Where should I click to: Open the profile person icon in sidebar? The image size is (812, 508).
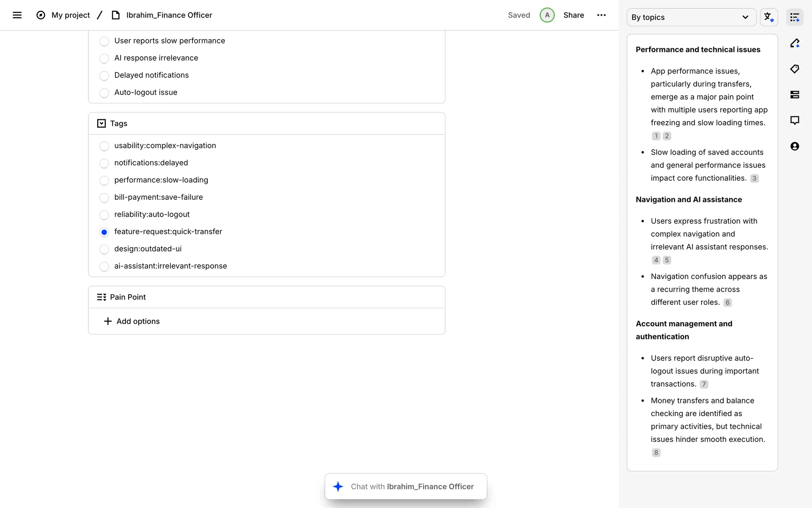(x=795, y=146)
